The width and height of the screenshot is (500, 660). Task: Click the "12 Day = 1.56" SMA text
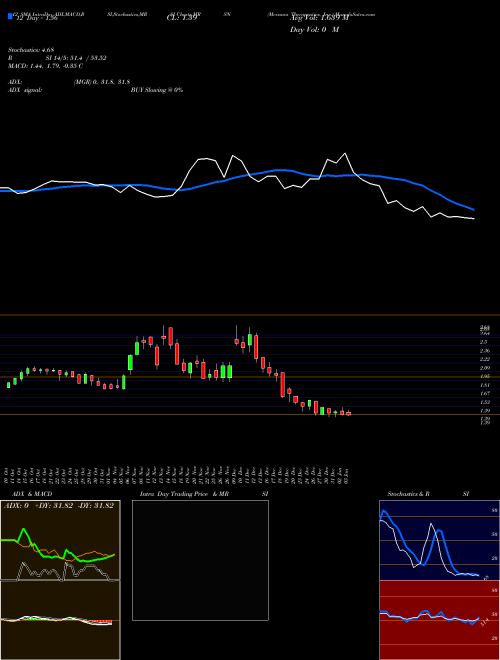tap(36, 19)
